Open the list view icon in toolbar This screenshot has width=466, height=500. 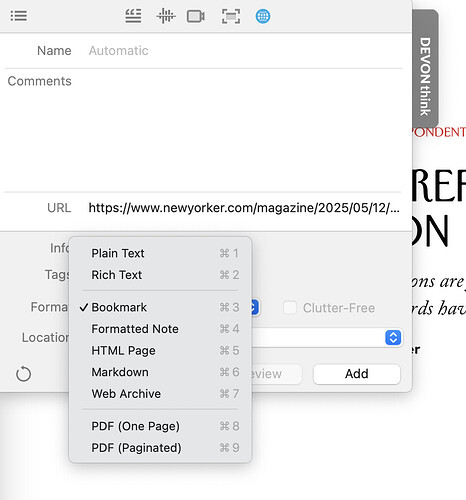[19, 16]
